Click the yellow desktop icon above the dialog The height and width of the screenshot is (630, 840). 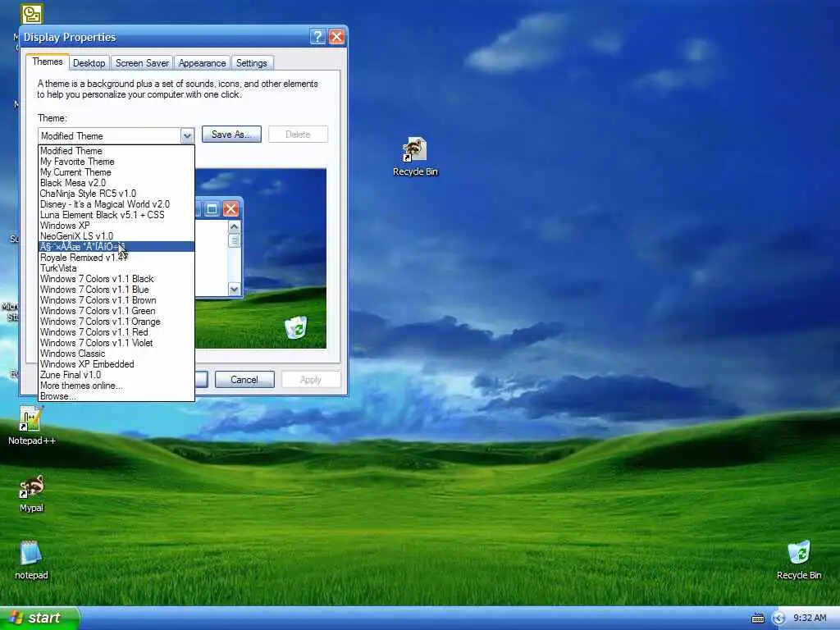tap(32, 14)
